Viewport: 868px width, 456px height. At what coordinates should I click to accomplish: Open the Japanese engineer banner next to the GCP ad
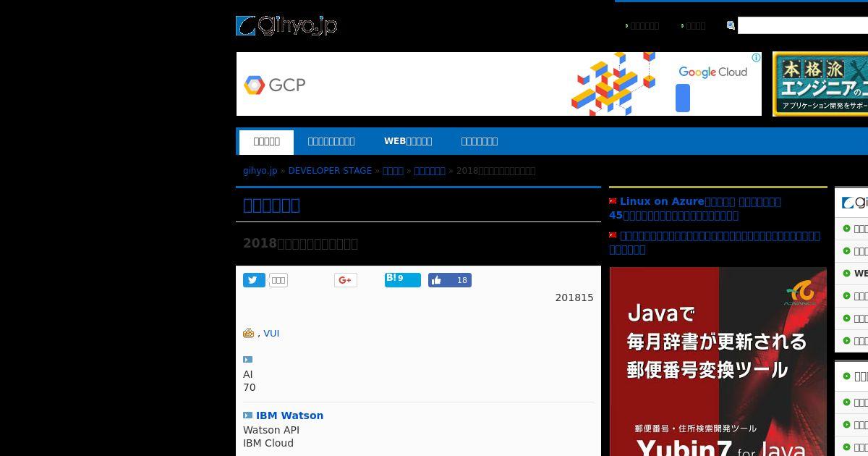[820, 84]
